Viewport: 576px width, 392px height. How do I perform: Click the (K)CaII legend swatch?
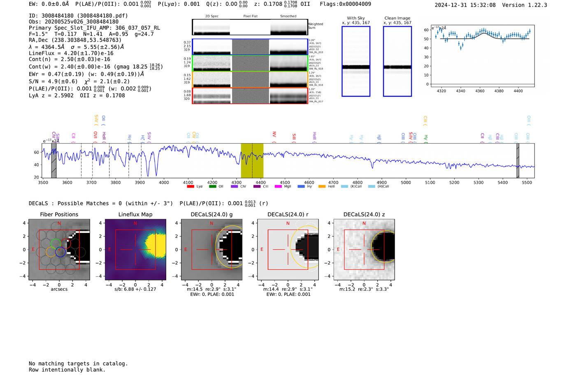[x=344, y=186]
